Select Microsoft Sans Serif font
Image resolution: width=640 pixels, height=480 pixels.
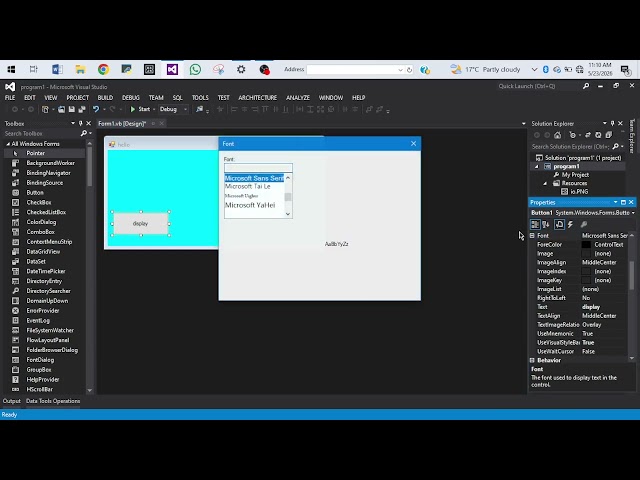coord(254,178)
